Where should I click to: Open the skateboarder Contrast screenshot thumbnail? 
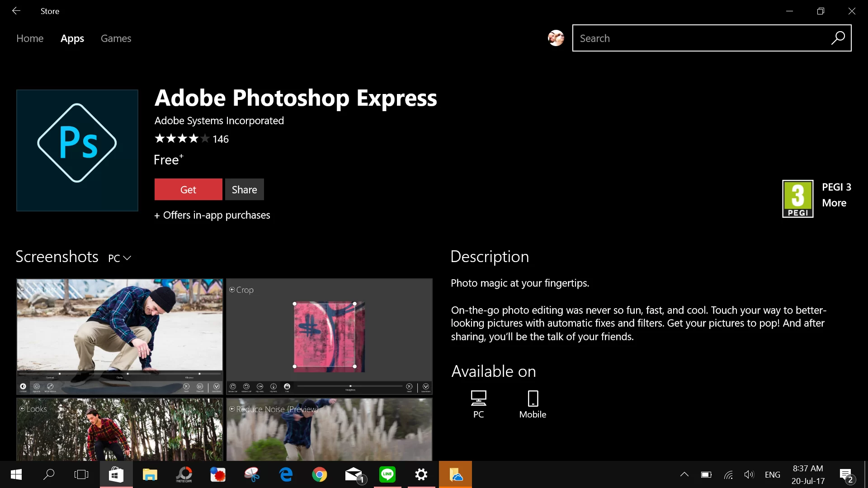pyautogui.click(x=120, y=337)
